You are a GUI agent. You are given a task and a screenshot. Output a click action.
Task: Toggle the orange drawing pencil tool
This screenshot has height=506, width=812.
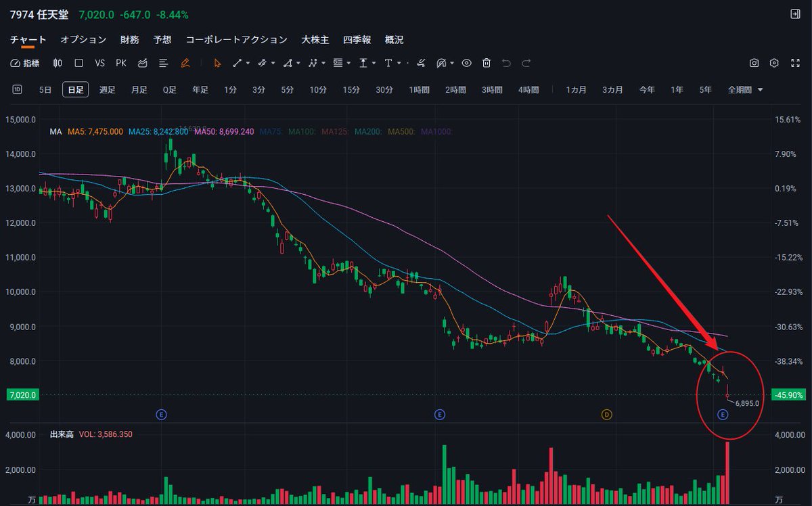pos(185,63)
